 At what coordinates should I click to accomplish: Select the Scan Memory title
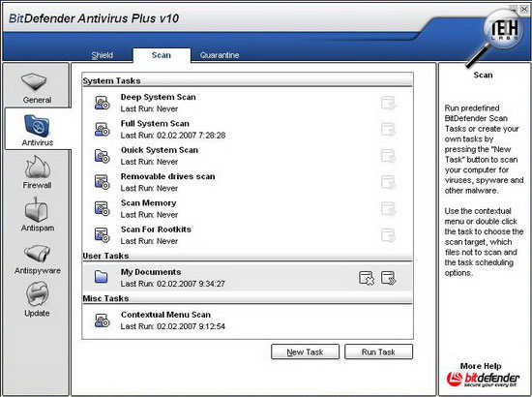click(x=149, y=203)
